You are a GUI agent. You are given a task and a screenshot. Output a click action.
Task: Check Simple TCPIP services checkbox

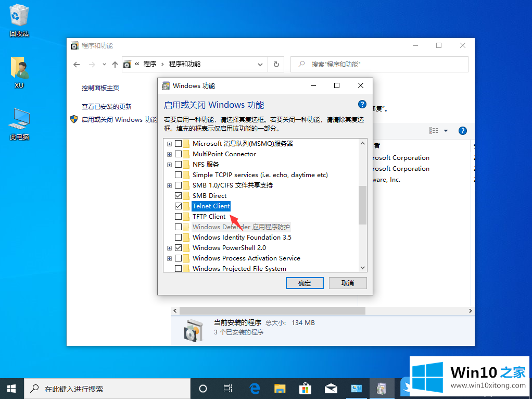coord(178,175)
